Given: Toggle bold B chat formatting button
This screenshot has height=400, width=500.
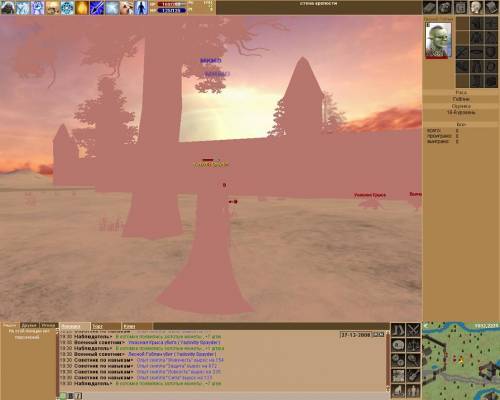Looking at the screenshot, I should click(x=71, y=396).
